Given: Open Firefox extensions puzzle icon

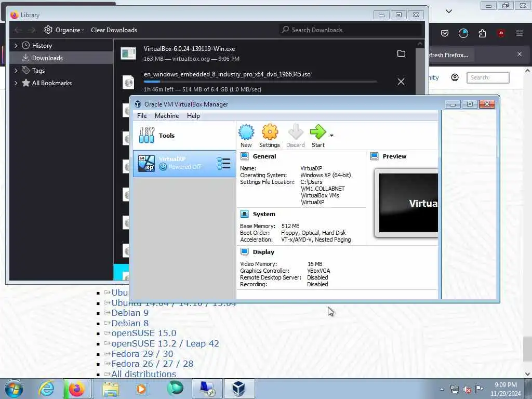Looking at the screenshot, I should coord(482,33).
